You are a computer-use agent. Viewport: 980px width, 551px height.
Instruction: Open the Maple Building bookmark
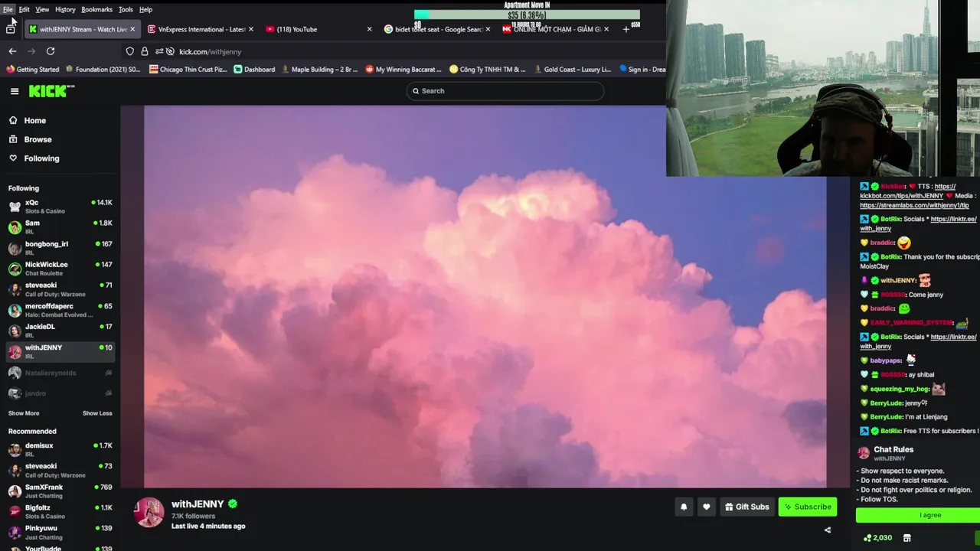[319, 70]
